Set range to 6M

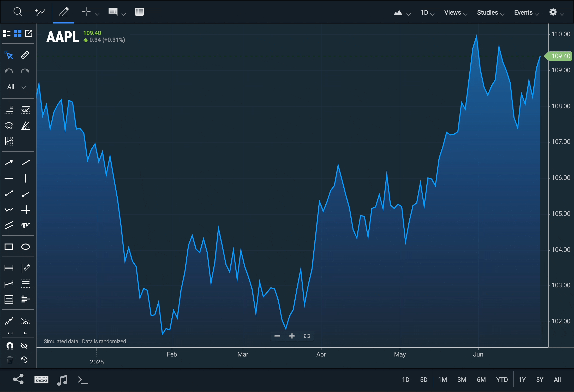point(481,380)
